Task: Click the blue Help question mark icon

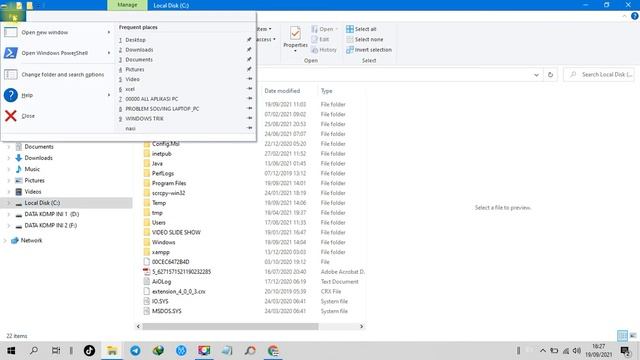Action: tap(11, 95)
